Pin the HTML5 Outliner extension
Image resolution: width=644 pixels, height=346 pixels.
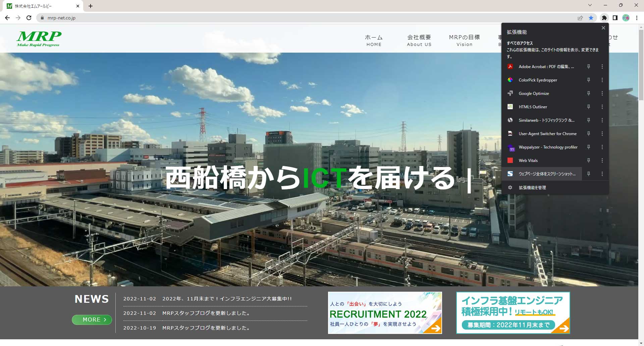(588, 107)
